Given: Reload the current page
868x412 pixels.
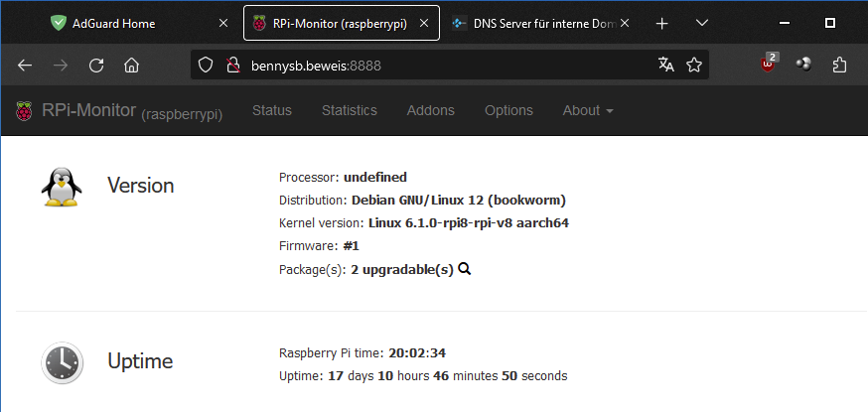Looking at the screenshot, I should [96, 66].
